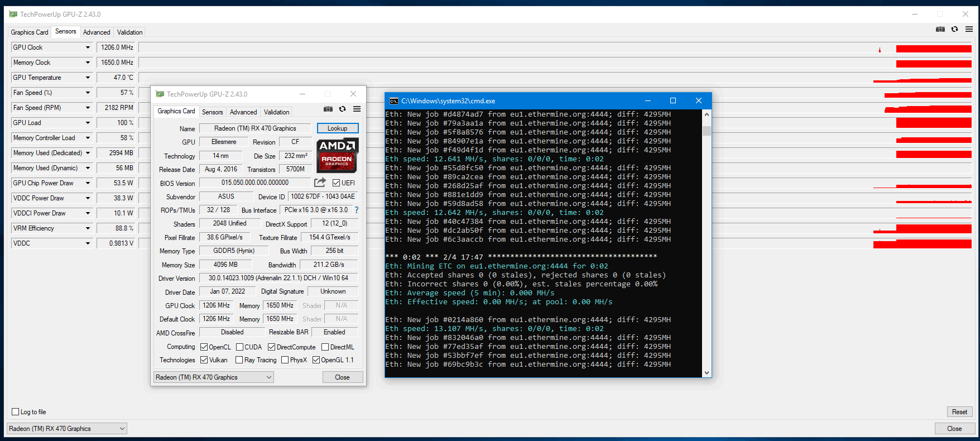This screenshot has width=980, height=441.
Task: Toggle Vulkan checkbox
Action: tap(204, 360)
